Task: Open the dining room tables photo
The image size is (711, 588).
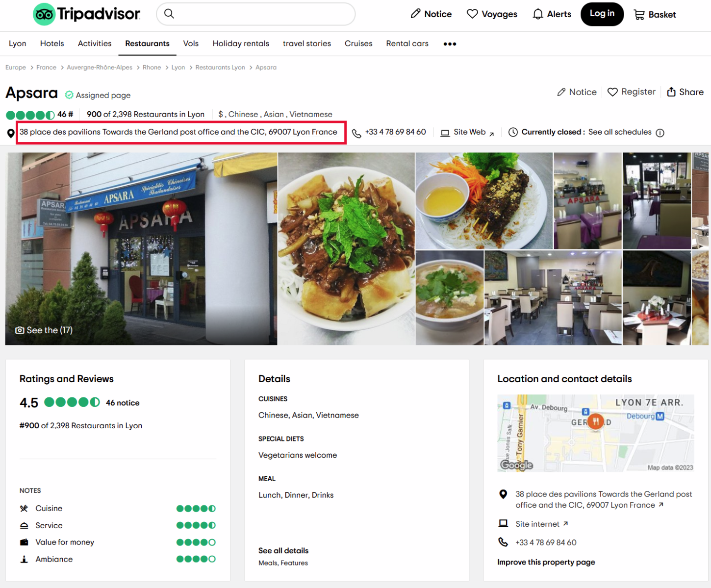Action: [553, 298]
